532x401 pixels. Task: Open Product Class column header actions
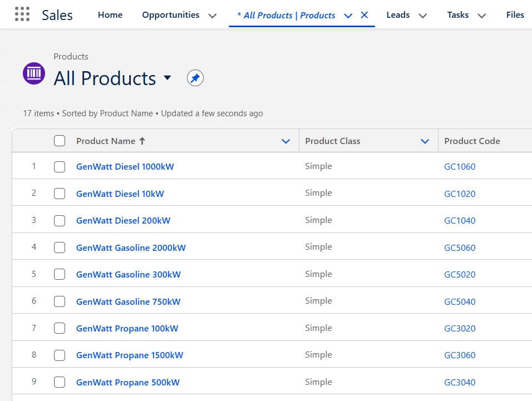tap(425, 141)
